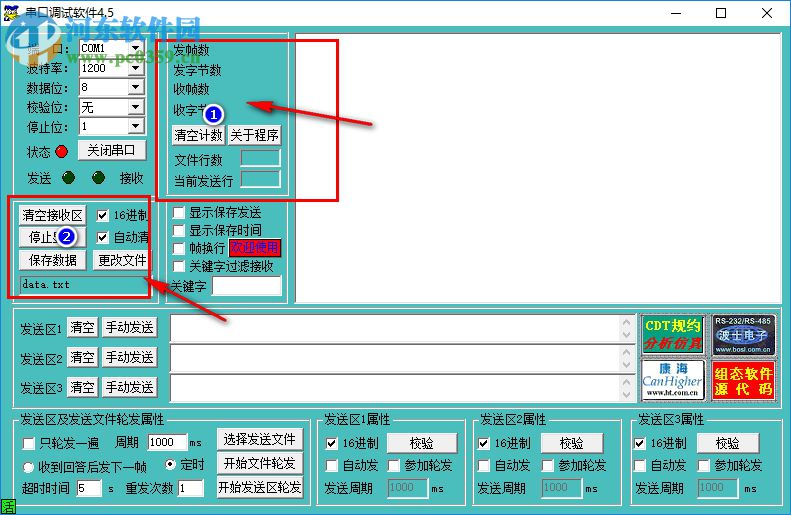Click 校验 button in 发送区3属性
The height and width of the screenshot is (515, 791).
click(x=727, y=443)
